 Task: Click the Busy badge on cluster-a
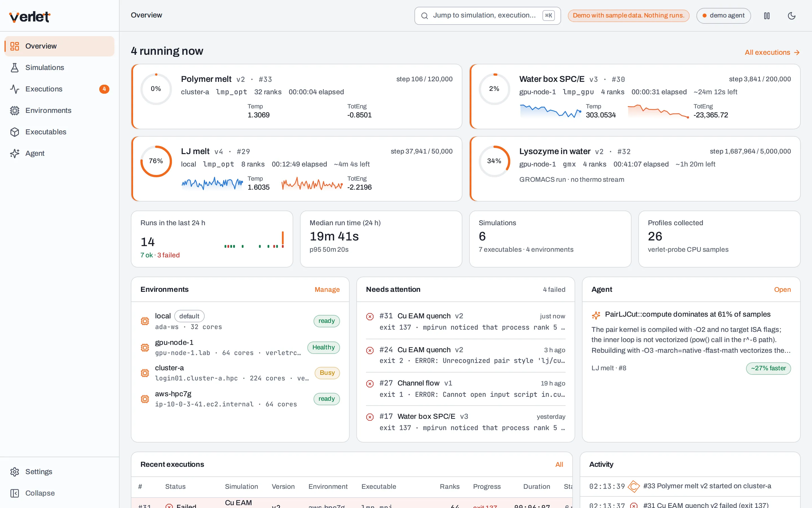pyautogui.click(x=327, y=373)
